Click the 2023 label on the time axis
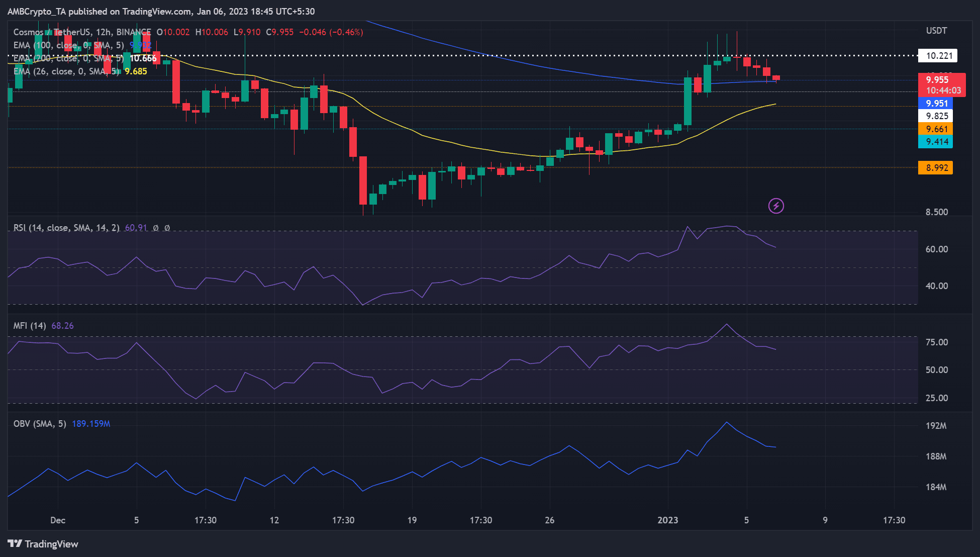This screenshot has width=980, height=557. click(668, 520)
